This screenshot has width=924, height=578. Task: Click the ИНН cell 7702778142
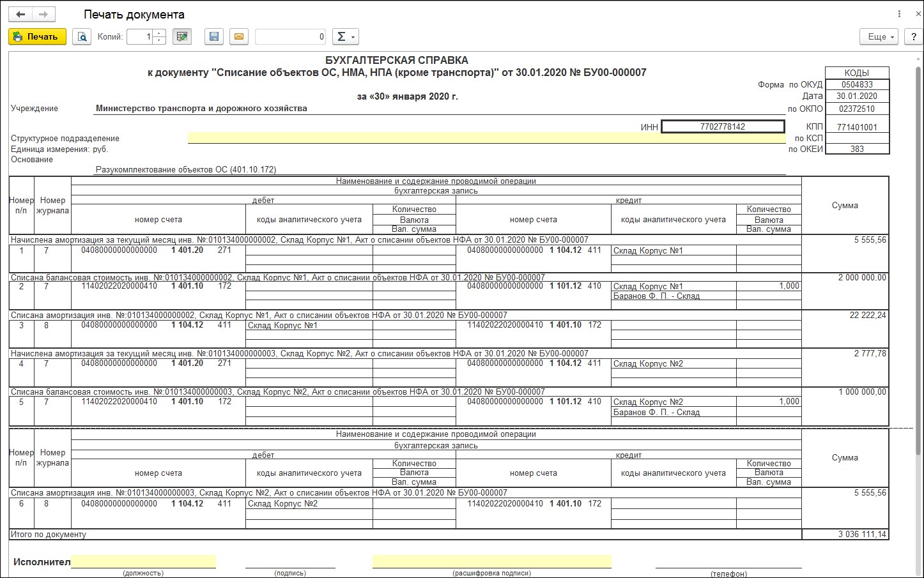723,126
